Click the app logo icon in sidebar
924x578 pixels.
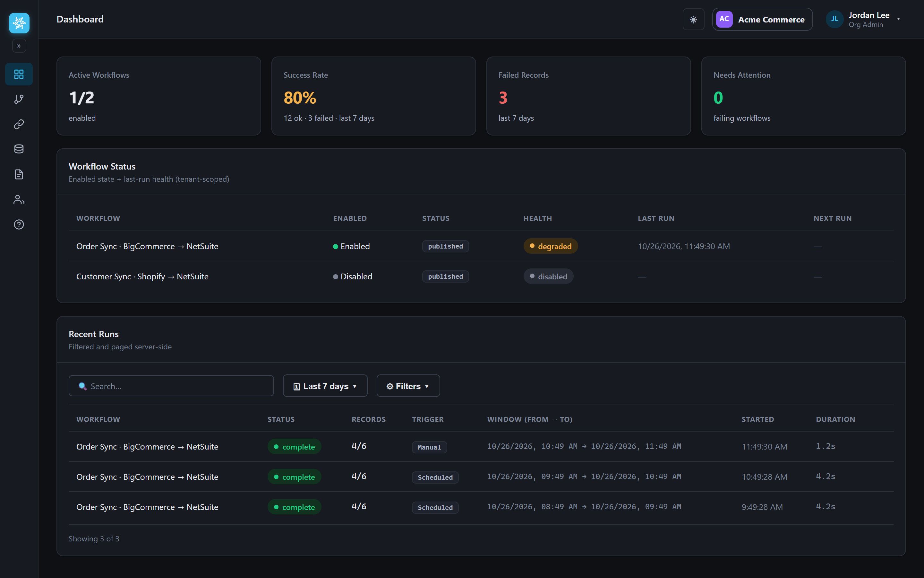[19, 23]
